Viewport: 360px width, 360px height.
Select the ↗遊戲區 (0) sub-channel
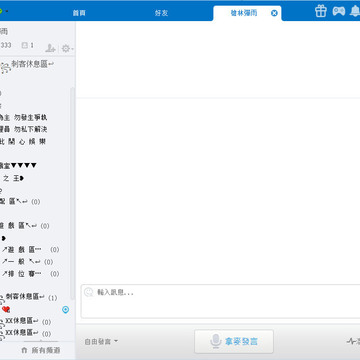30,249
